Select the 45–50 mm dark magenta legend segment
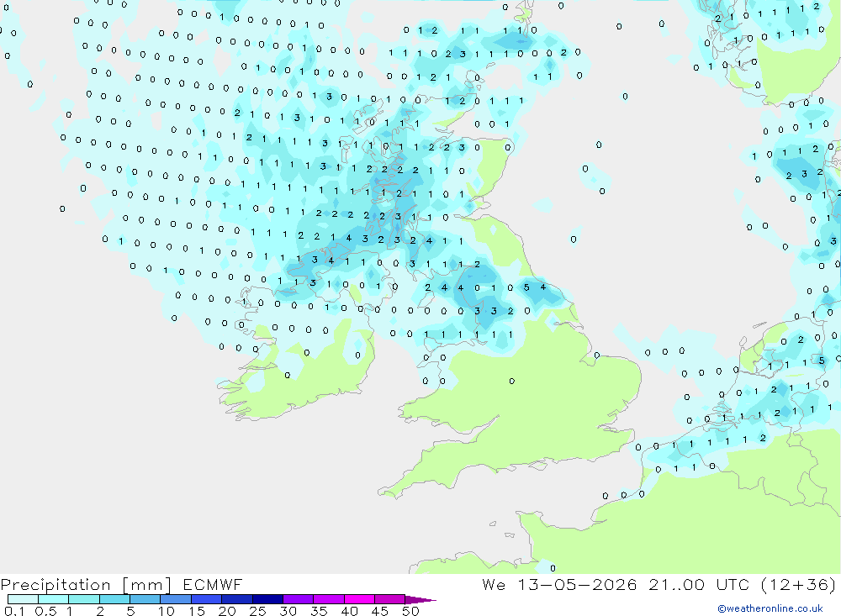The height and width of the screenshot is (616, 841). (x=390, y=599)
